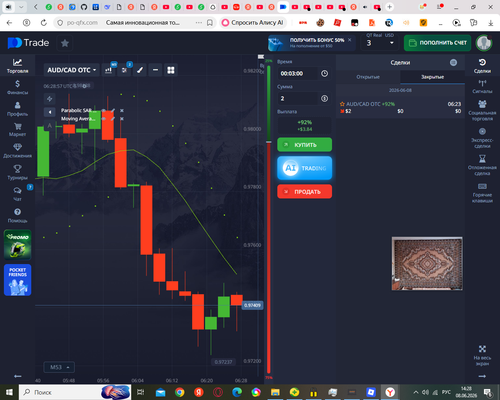Collapse the indicators list arrow
The width and height of the screenshot is (500, 400).
[49, 112]
